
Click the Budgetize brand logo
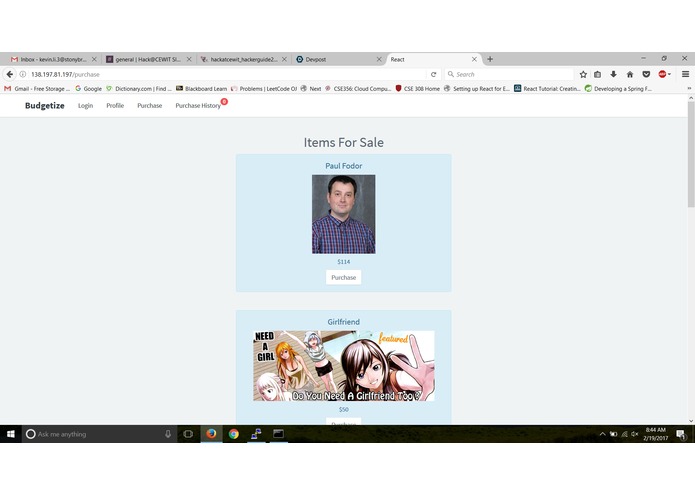click(45, 105)
